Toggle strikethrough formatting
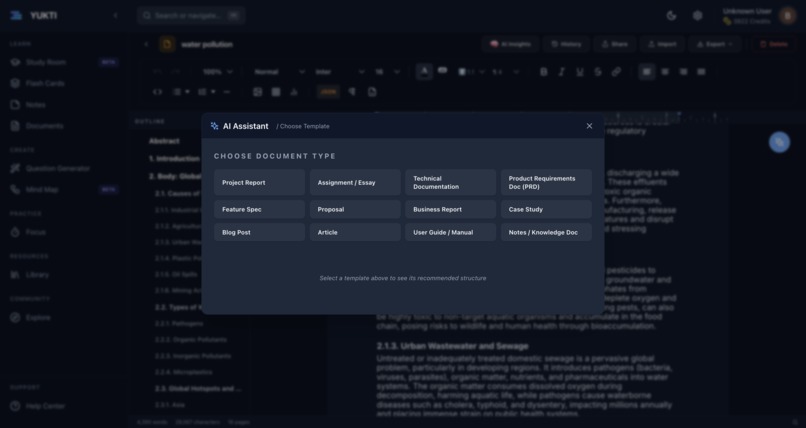806x428 pixels. click(598, 72)
